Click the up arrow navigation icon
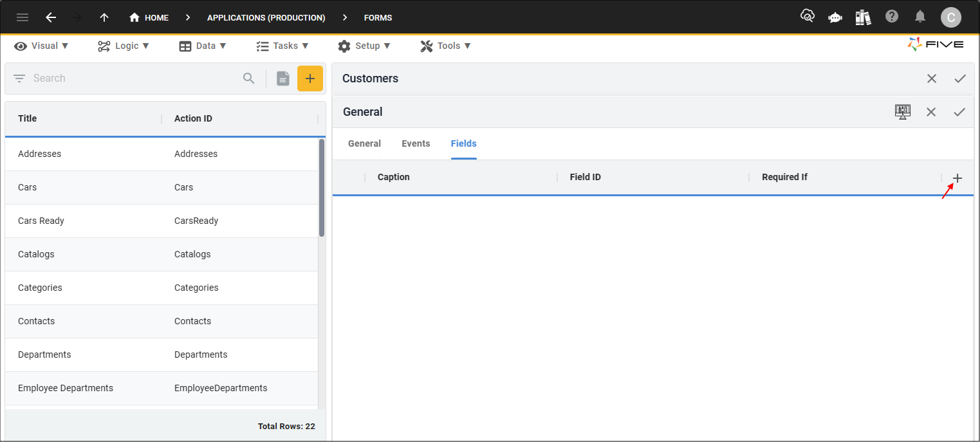The height and width of the screenshot is (442, 980). 104,17
